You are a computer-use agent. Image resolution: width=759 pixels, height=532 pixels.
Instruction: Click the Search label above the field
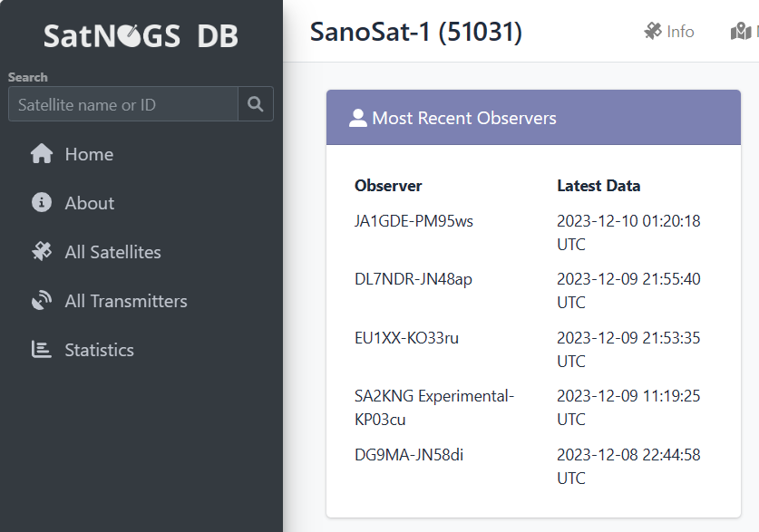27,77
